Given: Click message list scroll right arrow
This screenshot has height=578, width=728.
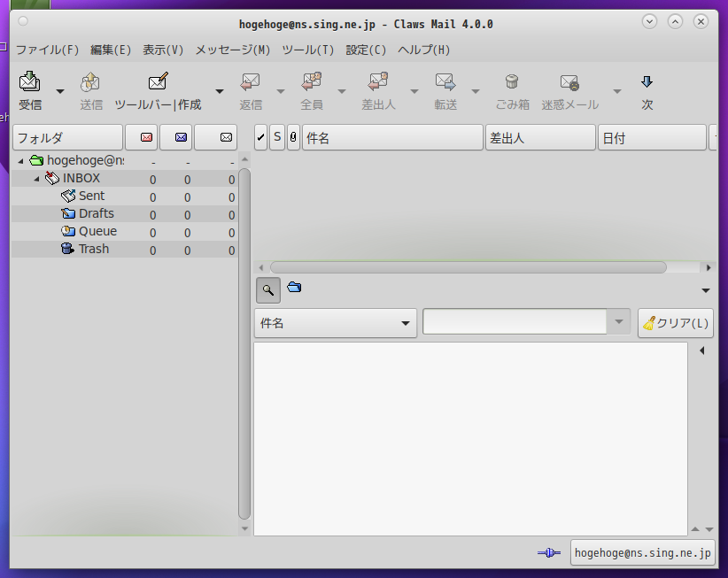Looking at the screenshot, I should 709,267.
